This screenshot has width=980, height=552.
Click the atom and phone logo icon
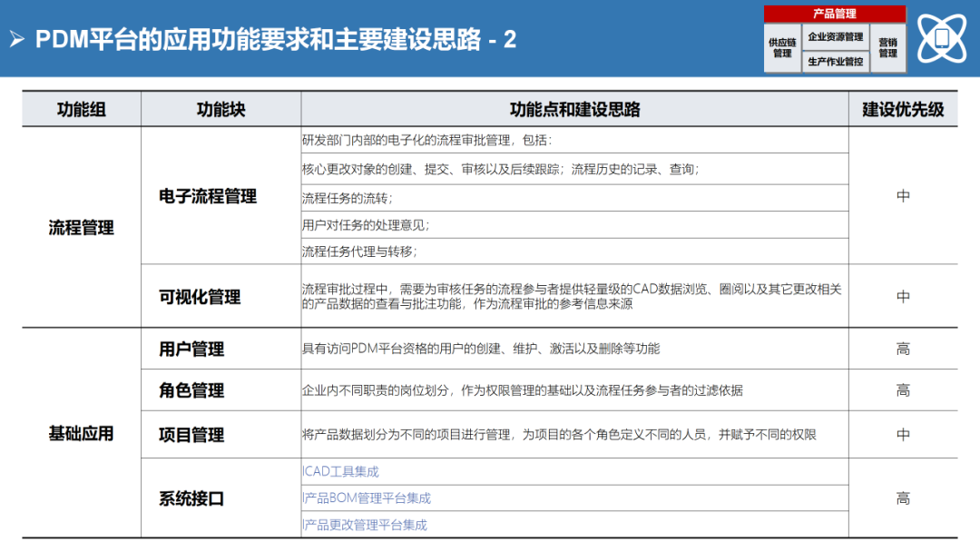pos(942,38)
